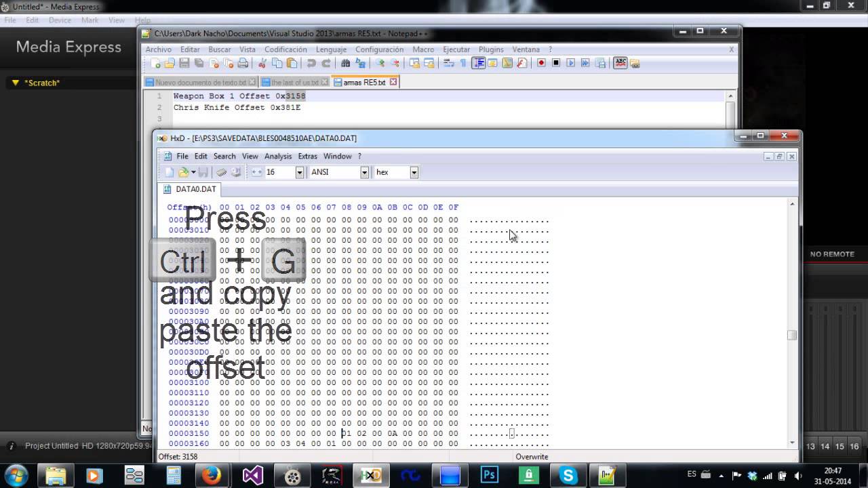Click HxD new file icon
Viewport: 868px width, 488px height.
point(170,172)
